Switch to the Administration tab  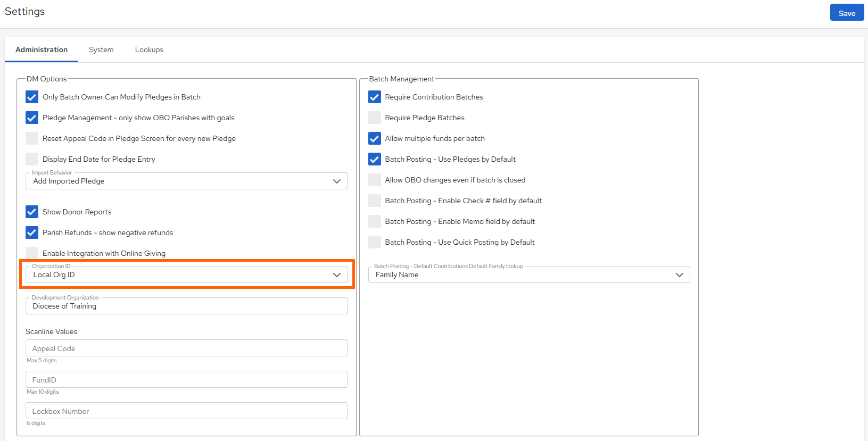[42, 49]
